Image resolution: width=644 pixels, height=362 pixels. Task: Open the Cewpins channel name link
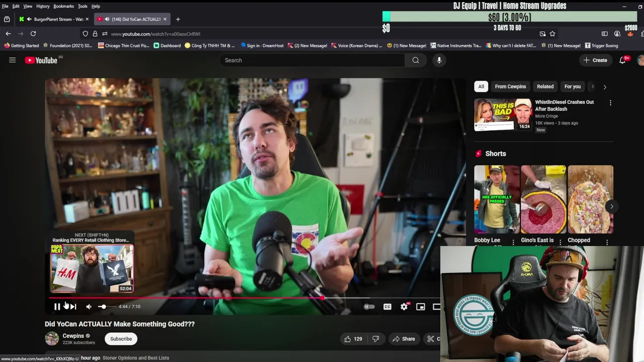coord(73,336)
